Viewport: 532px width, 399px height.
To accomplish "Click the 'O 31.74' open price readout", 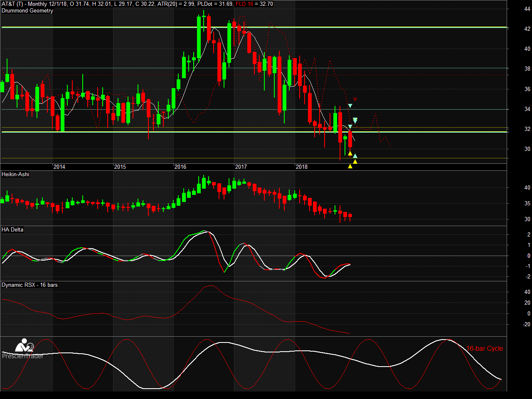I will point(79,4).
